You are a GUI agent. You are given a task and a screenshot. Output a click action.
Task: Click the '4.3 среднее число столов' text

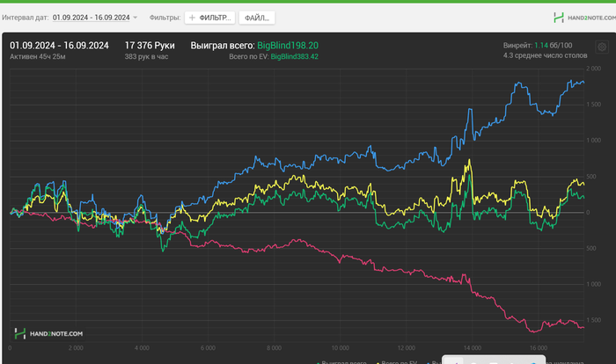tap(546, 55)
